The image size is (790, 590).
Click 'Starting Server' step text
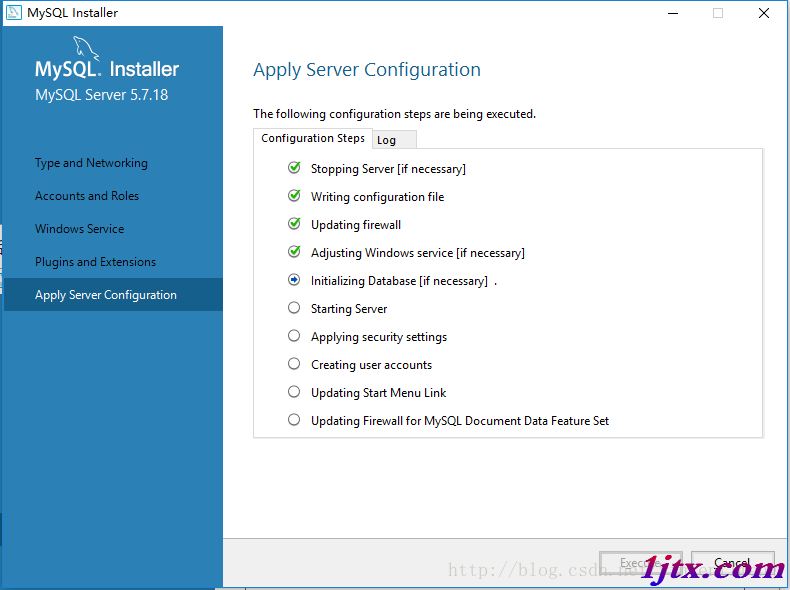tap(349, 309)
